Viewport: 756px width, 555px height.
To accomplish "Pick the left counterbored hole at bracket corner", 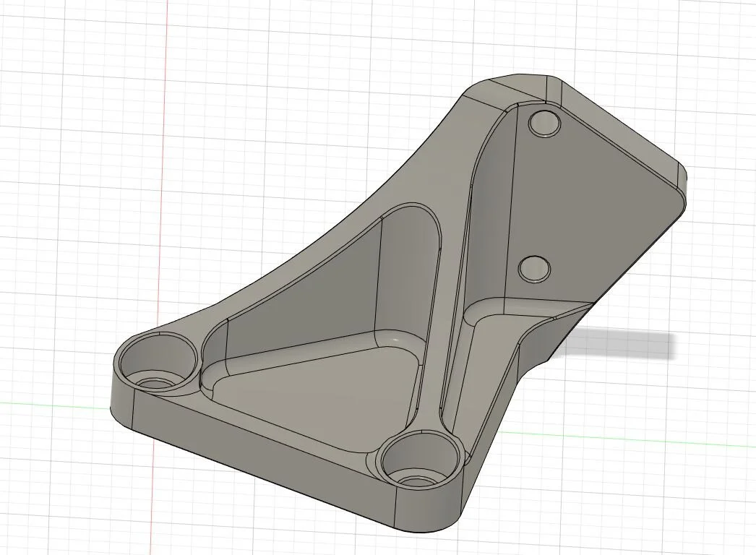I will 158,361.
